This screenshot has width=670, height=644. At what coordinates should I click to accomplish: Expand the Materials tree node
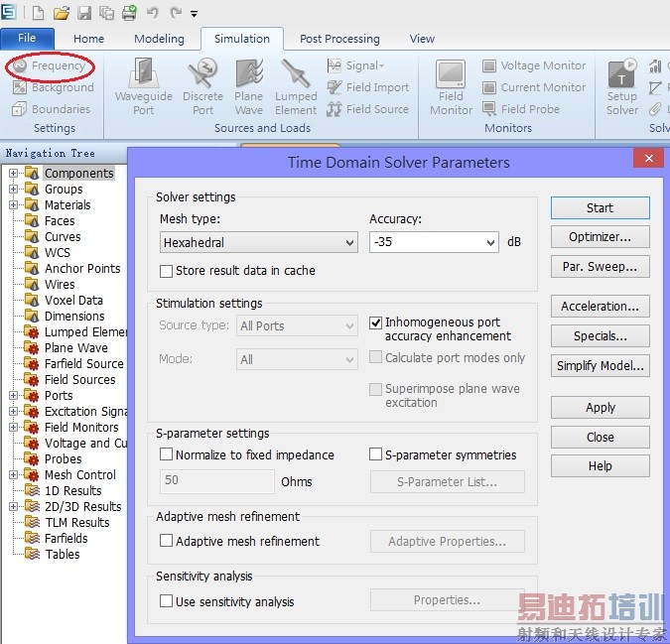pos(13,204)
